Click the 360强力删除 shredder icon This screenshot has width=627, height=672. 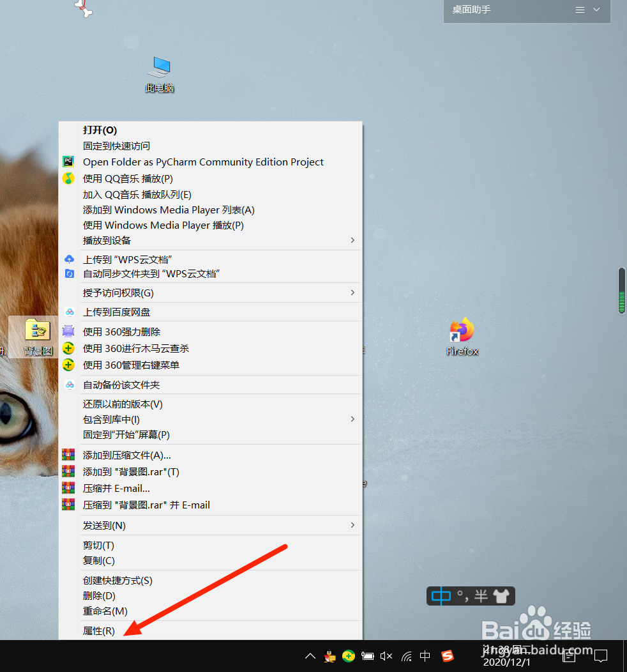pos(68,332)
